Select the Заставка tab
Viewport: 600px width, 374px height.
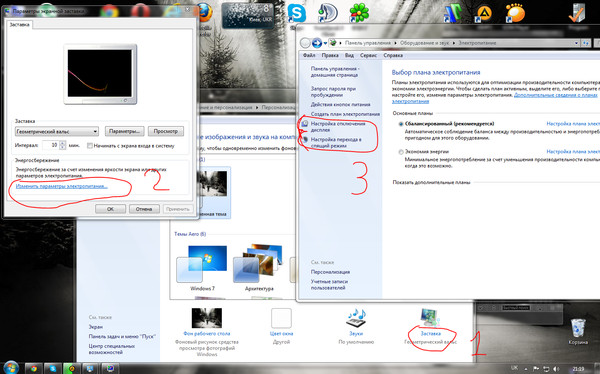(x=19, y=24)
